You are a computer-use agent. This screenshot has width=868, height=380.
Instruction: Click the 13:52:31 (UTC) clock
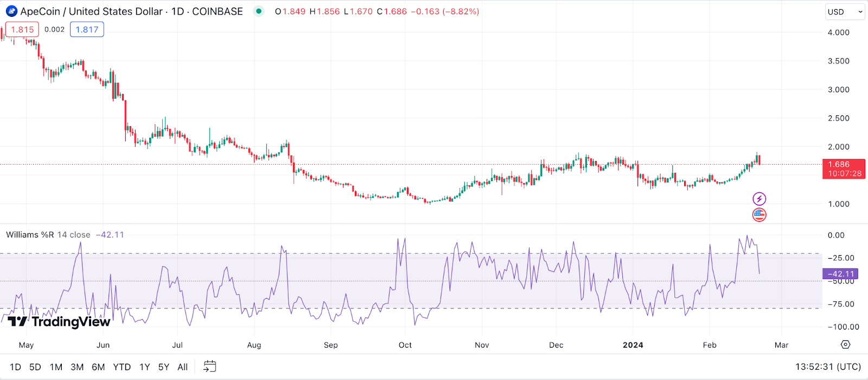[828, 367]
